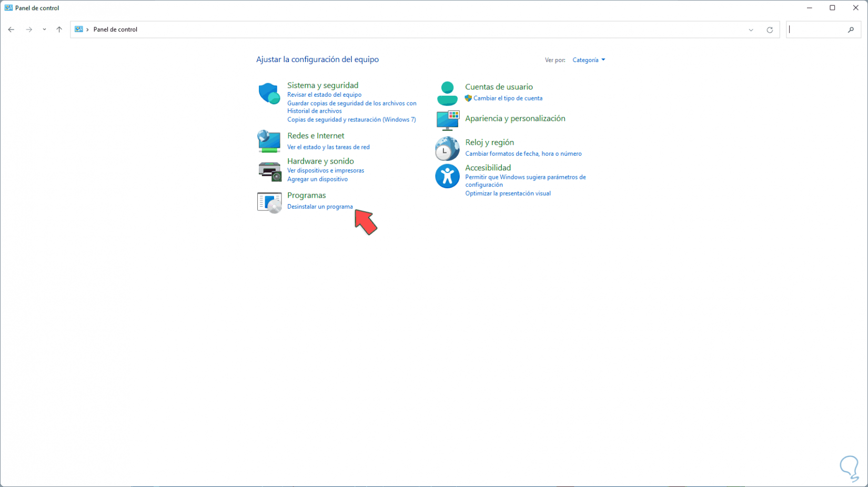
Task: Open the Reloj y región clock icon
Action: click(447, 148)
